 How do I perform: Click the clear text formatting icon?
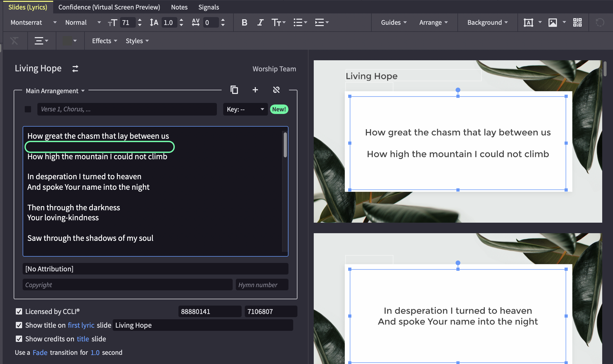click(x=14, y=41)
